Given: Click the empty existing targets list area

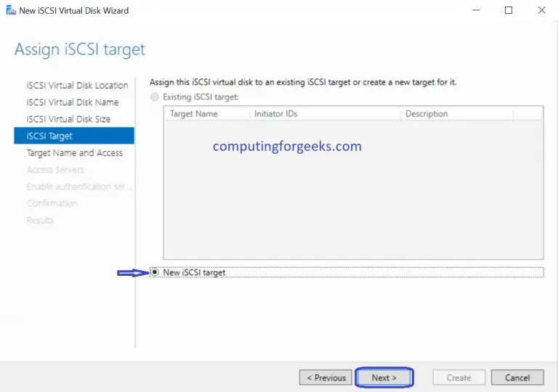Looking at the screenshot, I should [353, 203].
